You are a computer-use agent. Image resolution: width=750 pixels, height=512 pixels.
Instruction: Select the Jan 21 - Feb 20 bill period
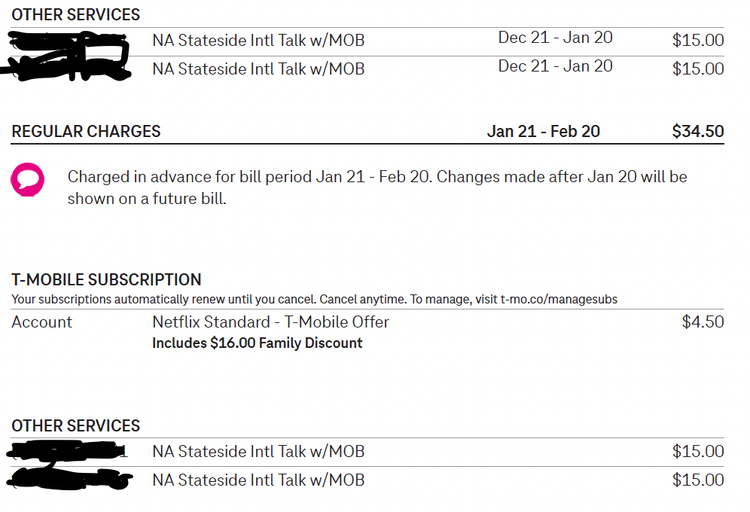[x=543, y=131]
